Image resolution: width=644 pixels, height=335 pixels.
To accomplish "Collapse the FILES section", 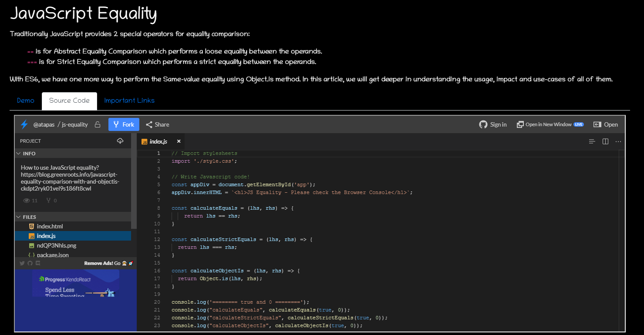I will [73, 217].
